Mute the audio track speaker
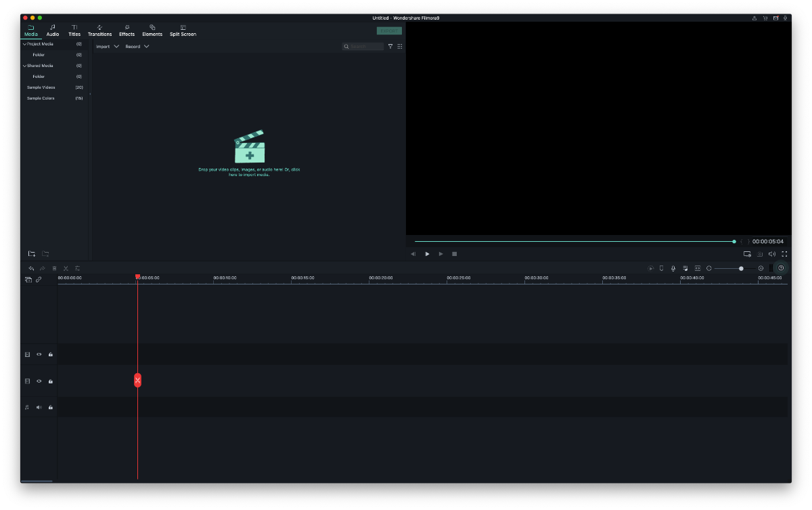 (39, 407)
